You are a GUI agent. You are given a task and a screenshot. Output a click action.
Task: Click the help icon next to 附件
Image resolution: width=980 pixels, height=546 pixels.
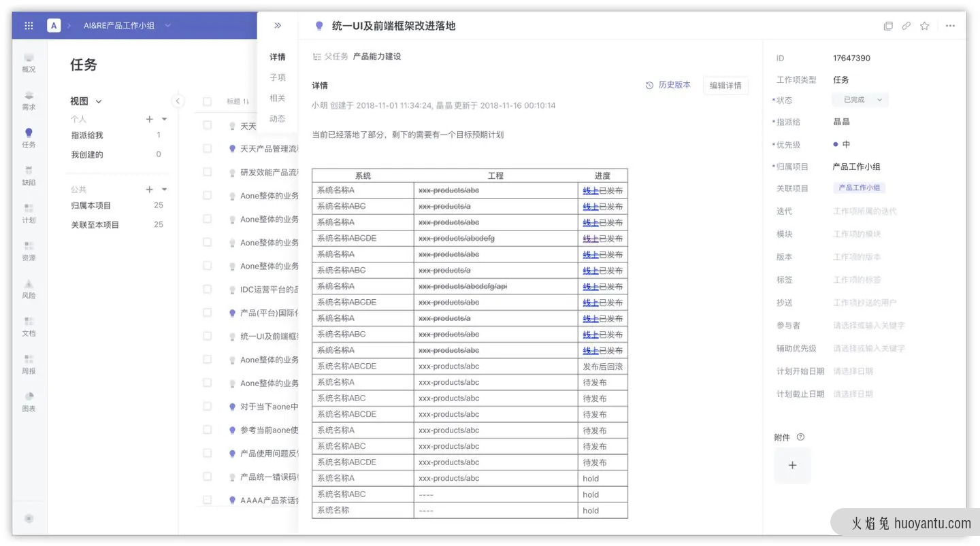tap(800, 437)
